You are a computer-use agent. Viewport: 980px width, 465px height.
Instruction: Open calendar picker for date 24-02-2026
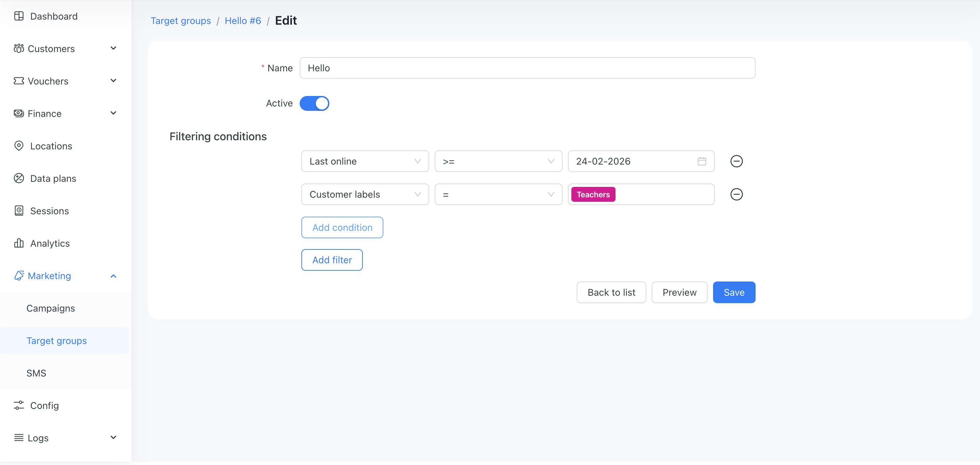pos(702,161)
